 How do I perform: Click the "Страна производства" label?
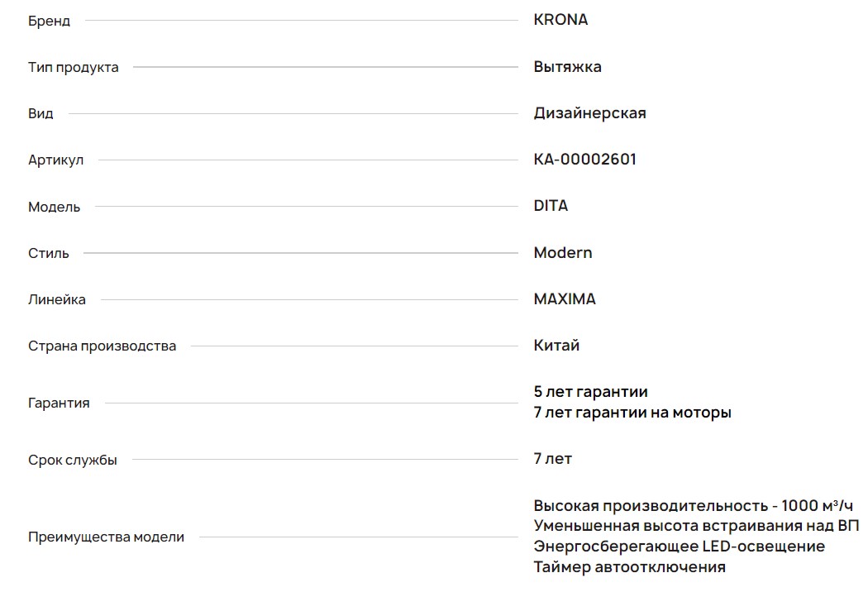tap(102, 346)
